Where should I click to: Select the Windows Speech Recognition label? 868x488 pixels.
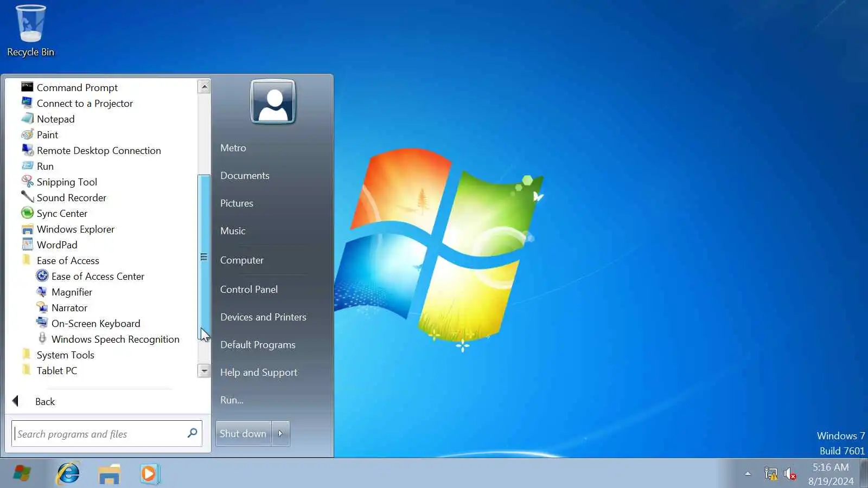coord(115,339)
